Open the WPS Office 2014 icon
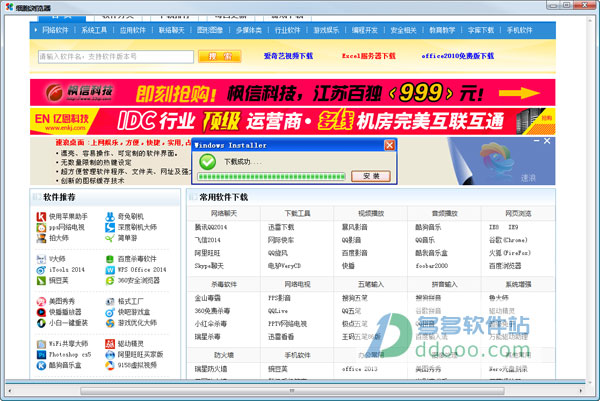600x401 pixels. [110, 270]
